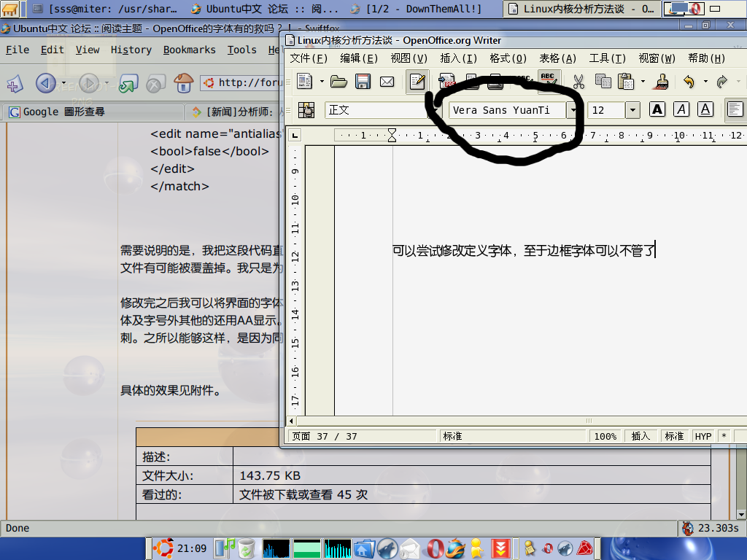Toggle underline formatting
Viewport: 747px width, 560px height.
tap(705, 110)
